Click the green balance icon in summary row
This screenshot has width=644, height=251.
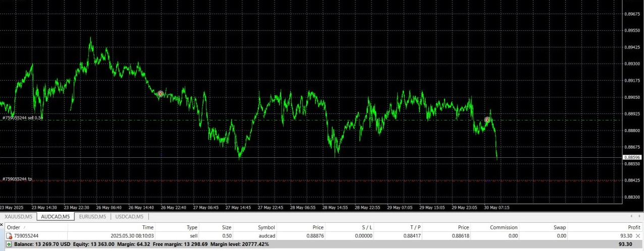click(x=9, y=244)
